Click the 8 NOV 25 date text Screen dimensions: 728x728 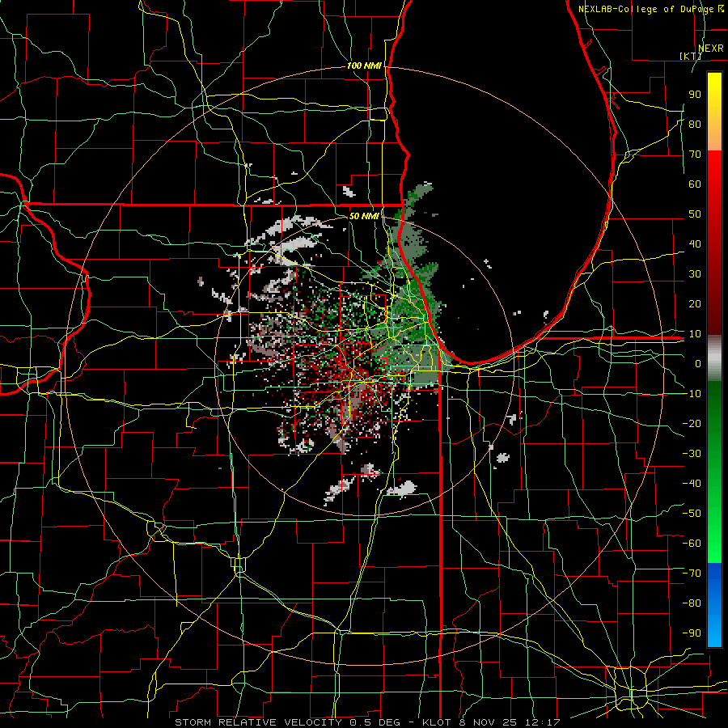point(487,722)
